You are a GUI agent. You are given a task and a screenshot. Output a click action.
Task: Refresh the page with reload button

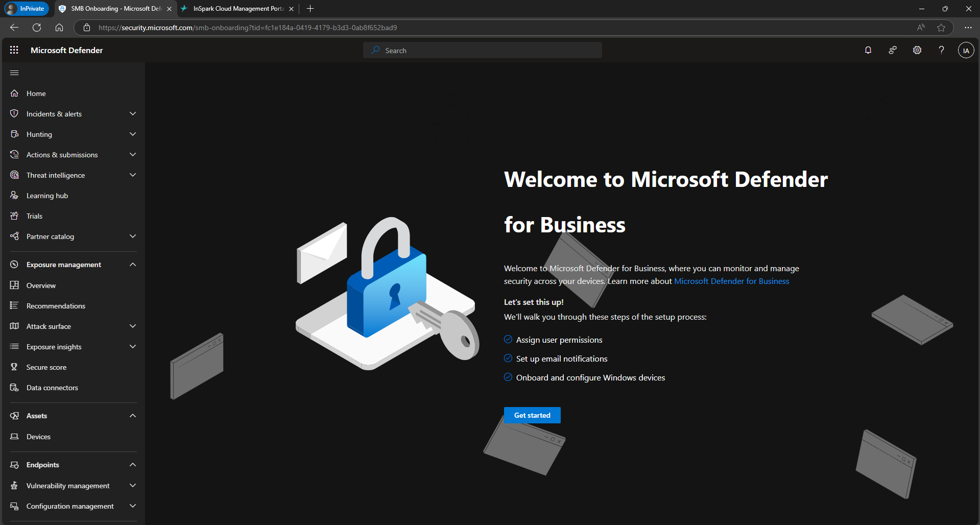point(37,28)
